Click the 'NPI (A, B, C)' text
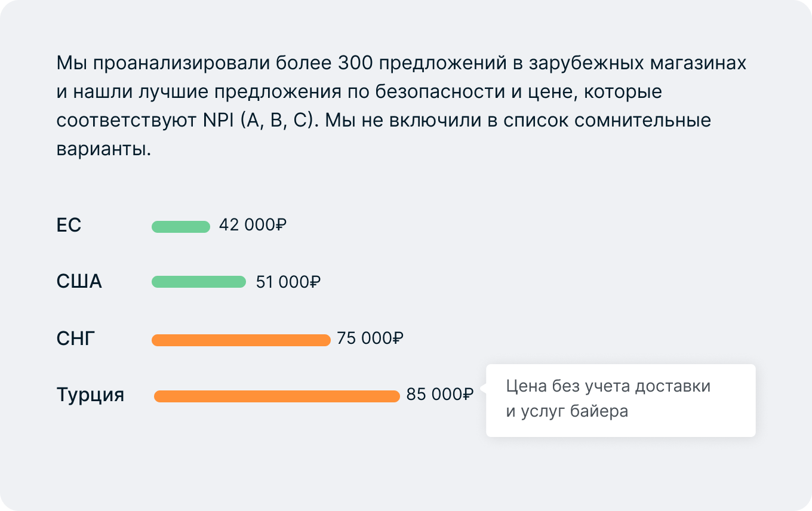Image resolution: width=812 pixels, height=511 pixels. click(254, 121)
